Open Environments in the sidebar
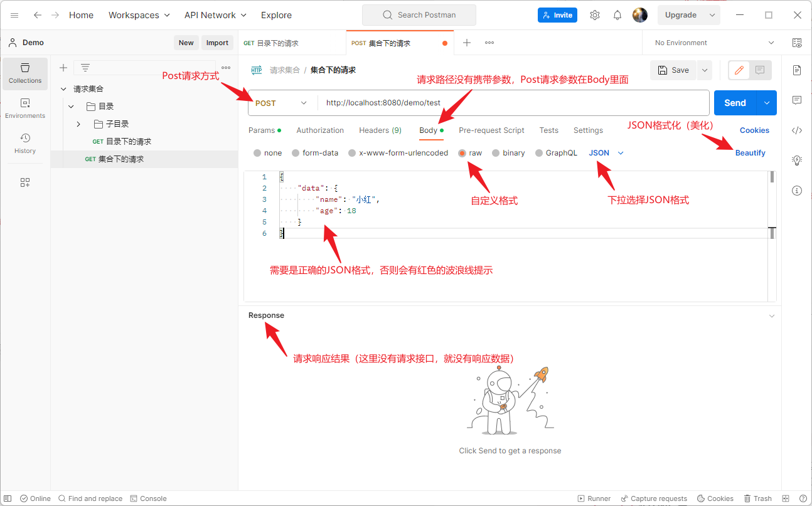Screen dimensions: 812x506 pyautogui.click(x=25, y=108)
